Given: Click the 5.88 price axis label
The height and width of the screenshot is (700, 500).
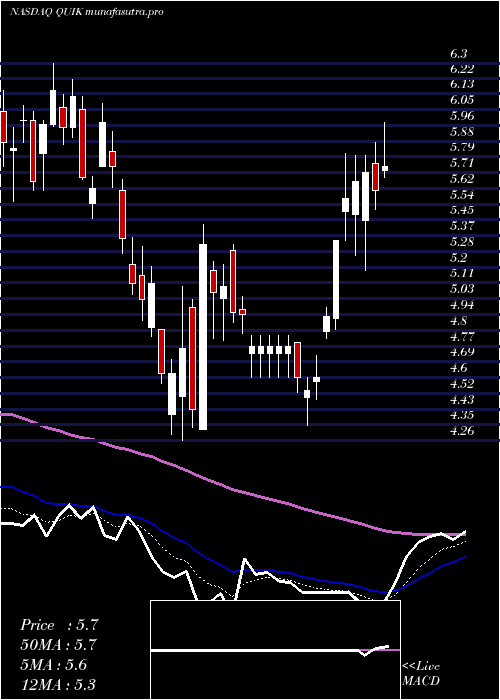Looking at the screenshot, I should pyautogui.click(x=462, y=132).
